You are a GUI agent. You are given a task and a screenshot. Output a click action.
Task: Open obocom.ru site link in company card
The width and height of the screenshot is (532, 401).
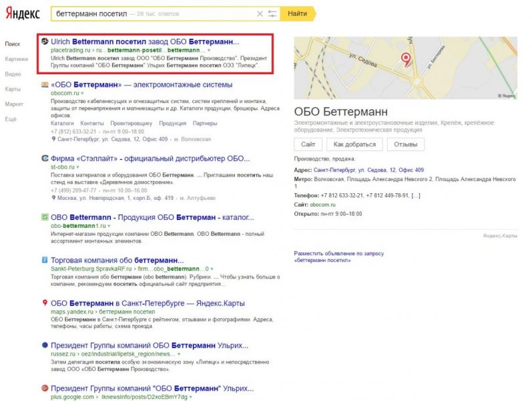[322, 205]
